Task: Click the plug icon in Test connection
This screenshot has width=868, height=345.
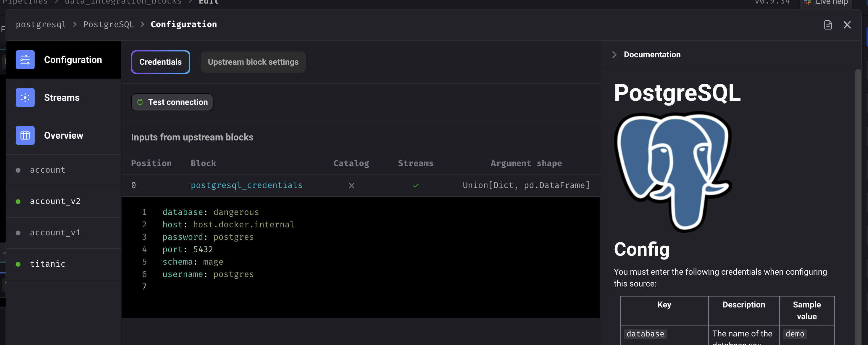Action: click(x=140, y=102)
